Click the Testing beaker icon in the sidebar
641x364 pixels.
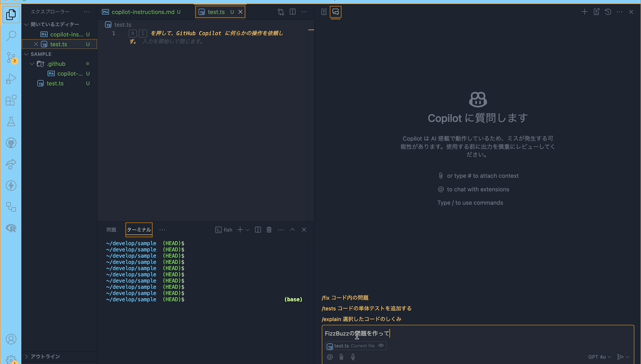pyautogui.click(x=11, y=121)
